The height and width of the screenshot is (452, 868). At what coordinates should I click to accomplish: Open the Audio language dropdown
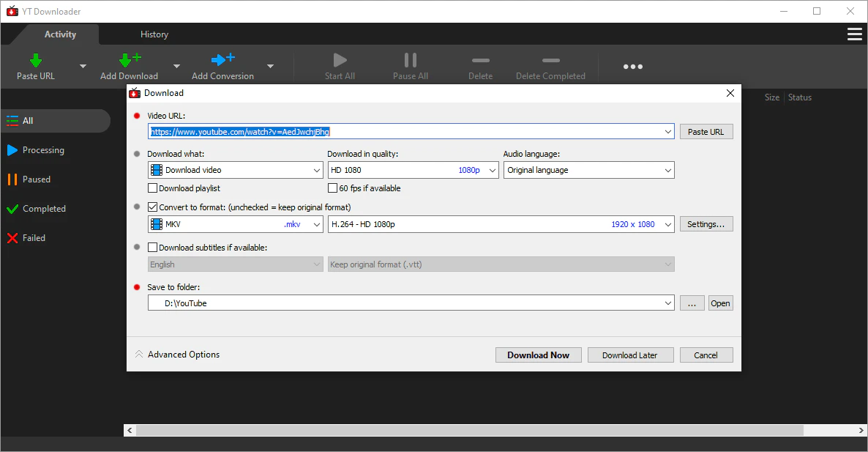click(x=588, y=170)
